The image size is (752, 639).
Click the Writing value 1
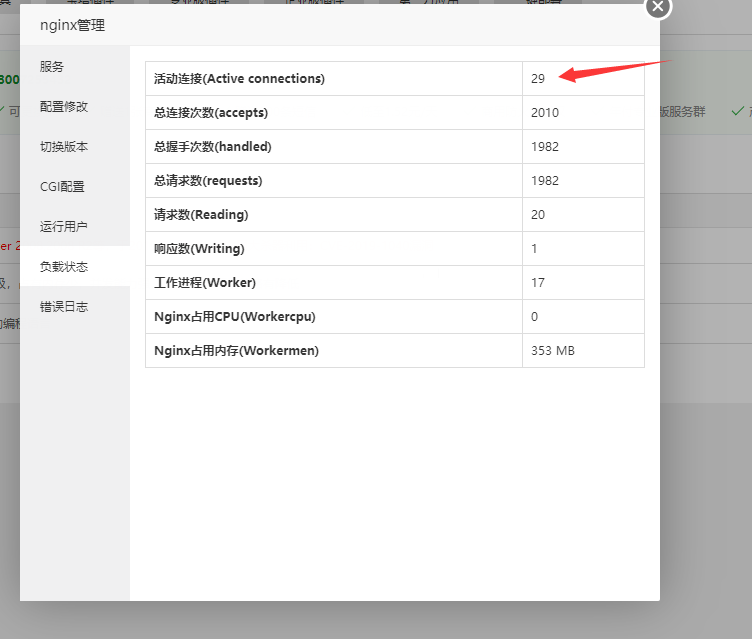point(534,249)
